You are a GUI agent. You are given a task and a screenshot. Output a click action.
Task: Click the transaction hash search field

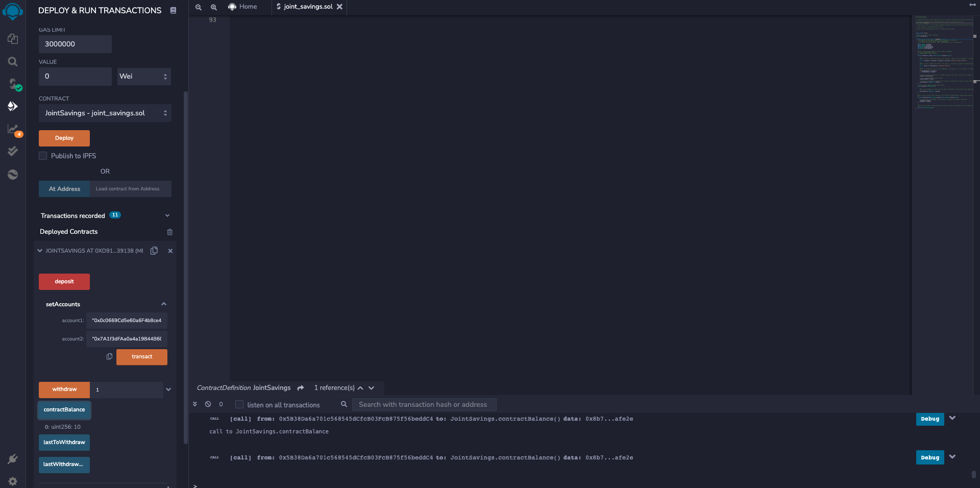[x=424, y=404]
